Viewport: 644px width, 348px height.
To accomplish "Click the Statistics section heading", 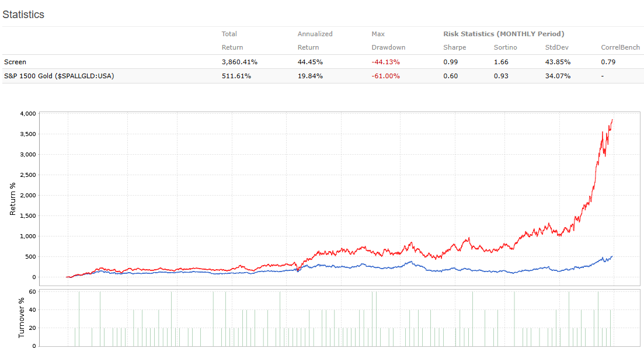I will click(23, 15).
